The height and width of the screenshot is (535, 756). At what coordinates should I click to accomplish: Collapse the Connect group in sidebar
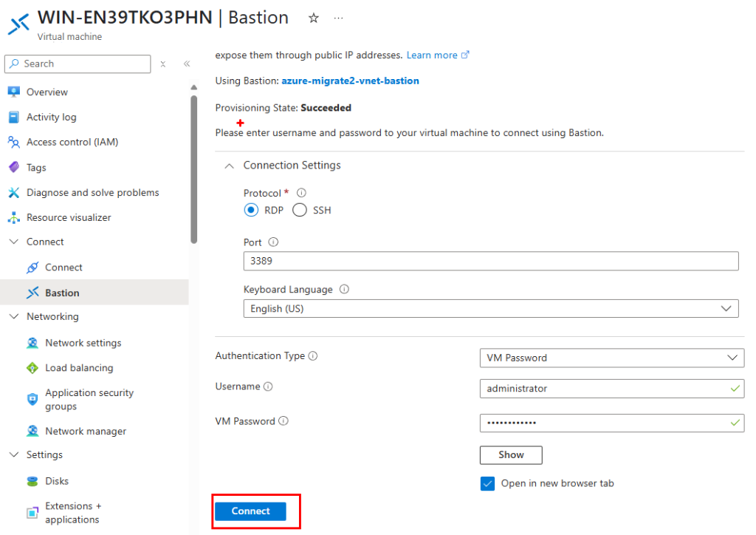(14, 242)
